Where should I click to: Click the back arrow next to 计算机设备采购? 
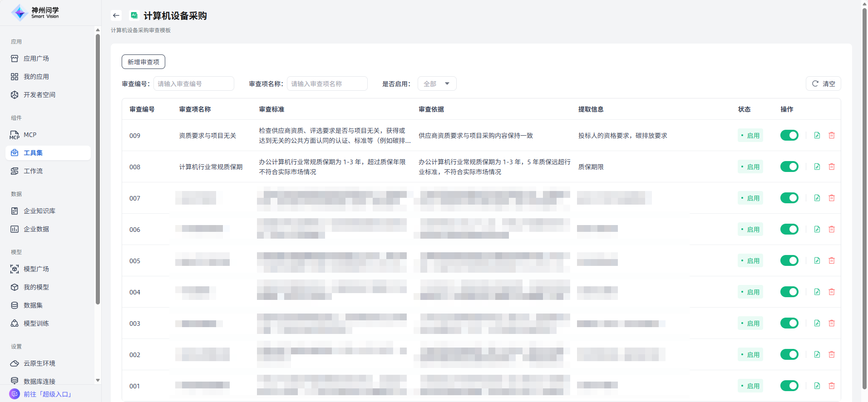(x=116, y=15)
